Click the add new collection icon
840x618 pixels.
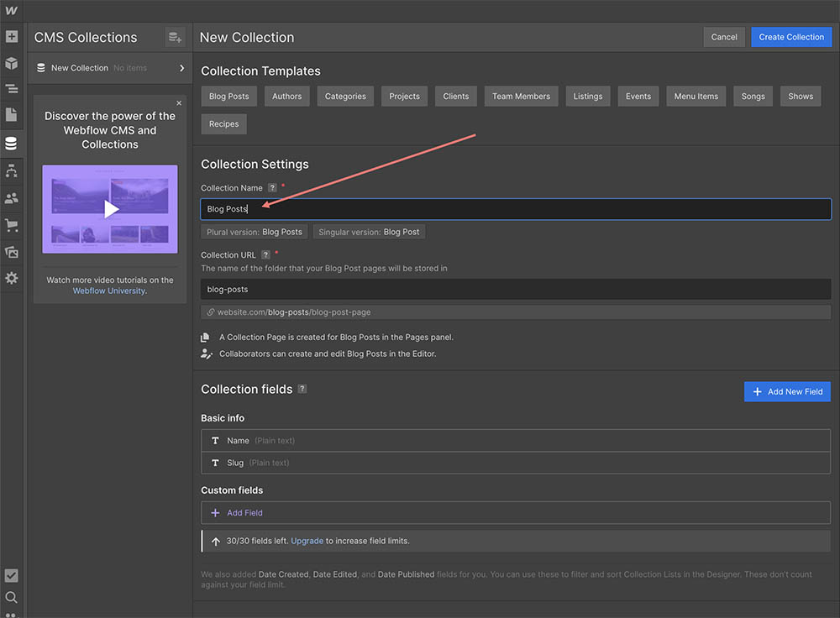175,37
